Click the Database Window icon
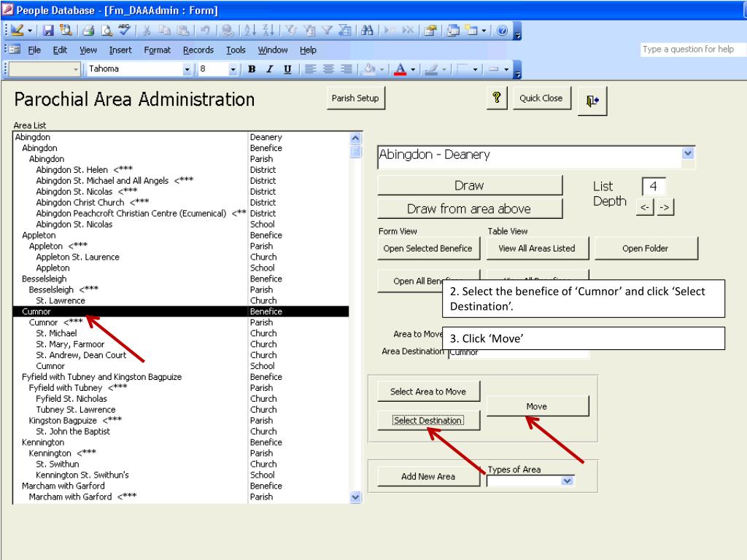 click(453, 31)
